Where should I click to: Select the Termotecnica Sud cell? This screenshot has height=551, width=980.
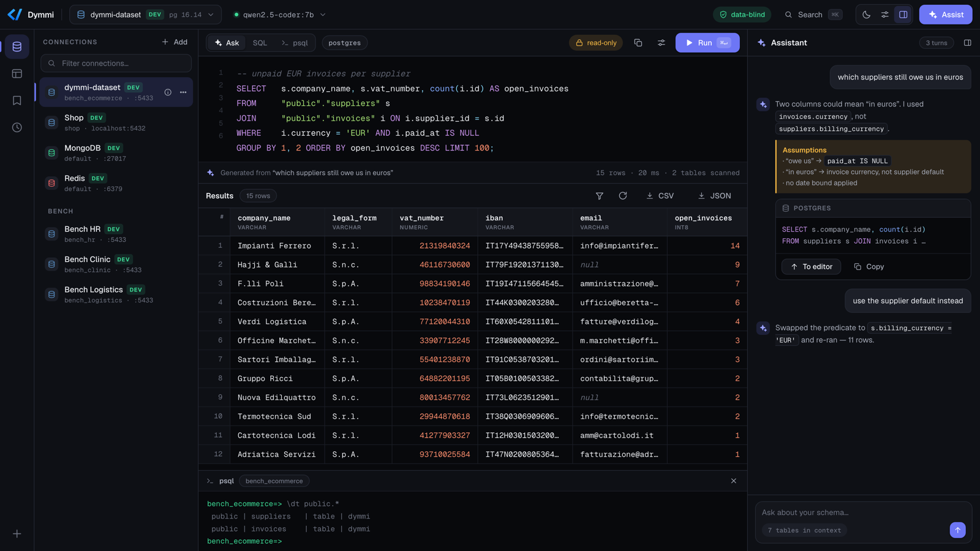click(x=277, y=417)
